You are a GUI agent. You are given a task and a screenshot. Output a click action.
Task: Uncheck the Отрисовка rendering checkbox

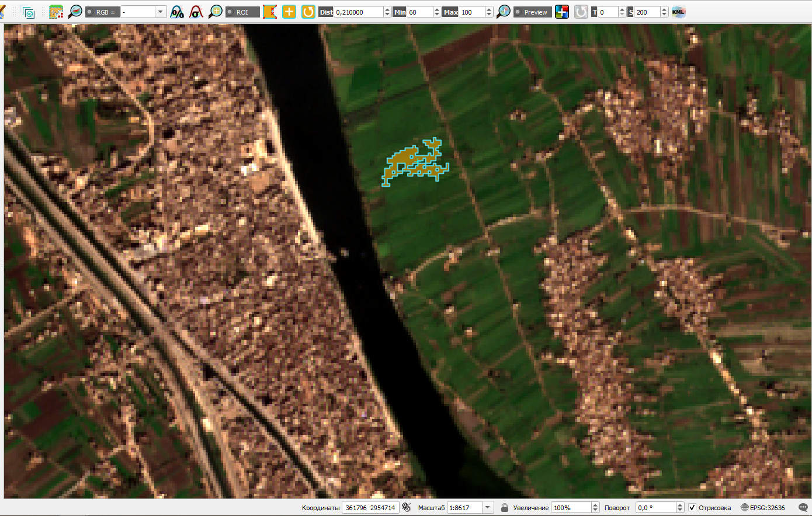tap(692, 508)
